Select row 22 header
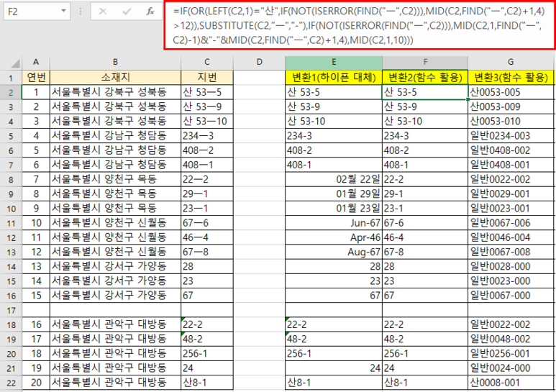The width and height of the screenshot is (556, 392). tap(11, 383)
